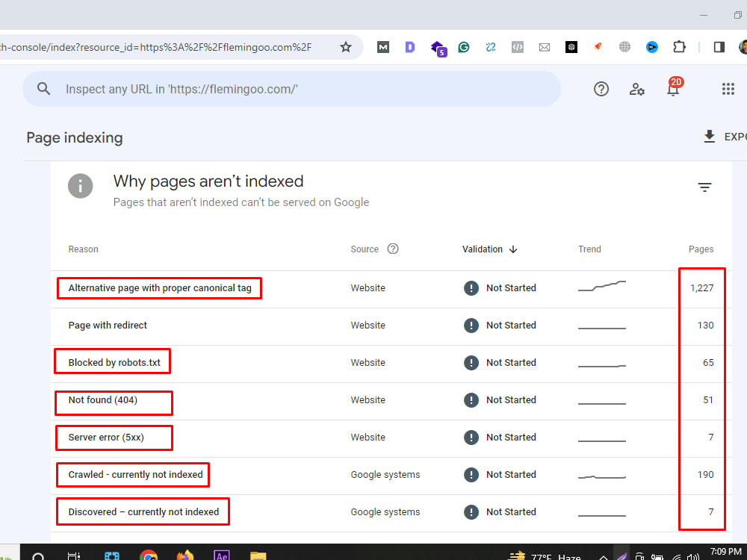Click the Export download icon
747x560 pixels.
coord(710,137)
